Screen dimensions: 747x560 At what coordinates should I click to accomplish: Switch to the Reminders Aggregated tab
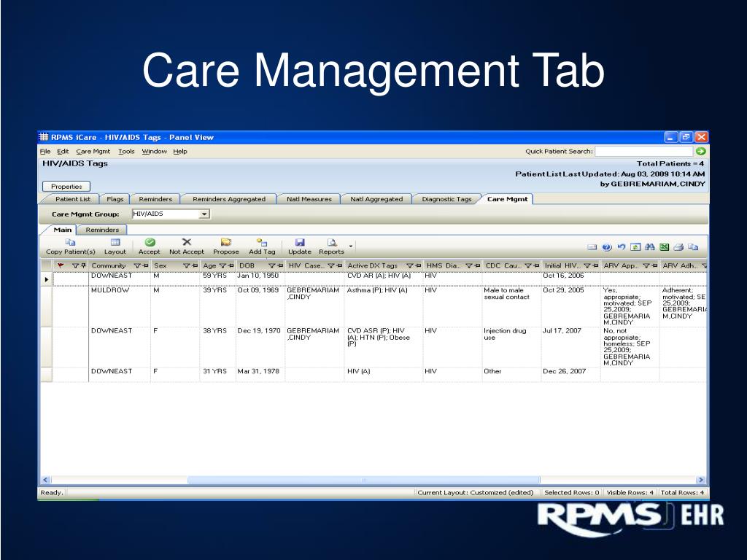[228, 199]
